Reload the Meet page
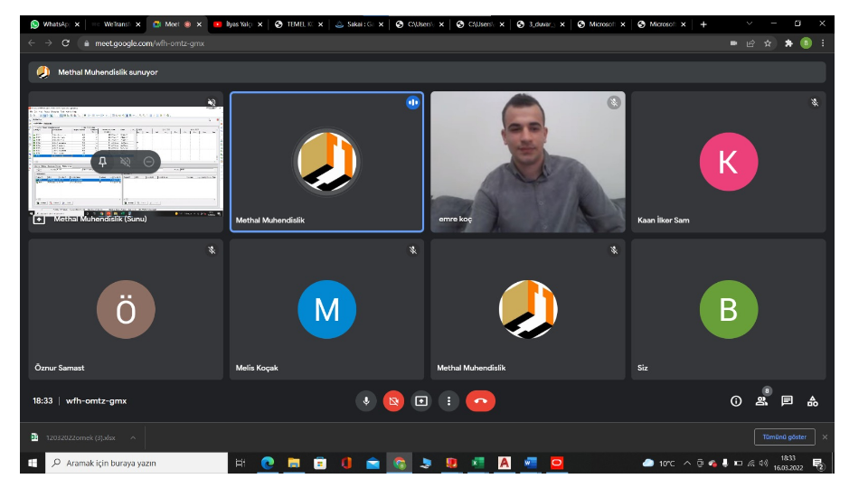 tap(65, 43)
